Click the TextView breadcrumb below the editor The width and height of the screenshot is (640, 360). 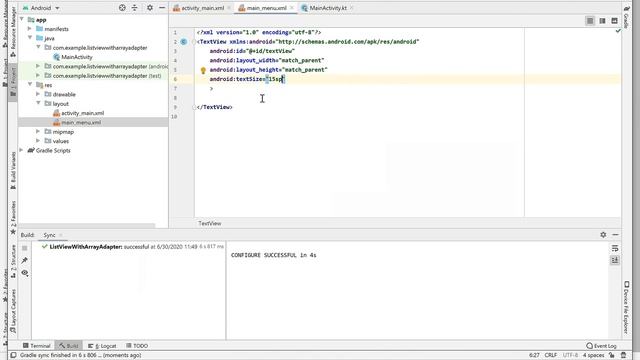(210, 223)
